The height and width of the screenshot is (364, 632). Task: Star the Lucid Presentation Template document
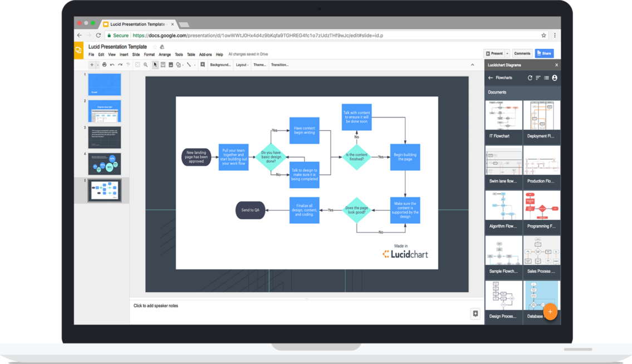pyautogui.click(x=154, y=47)
